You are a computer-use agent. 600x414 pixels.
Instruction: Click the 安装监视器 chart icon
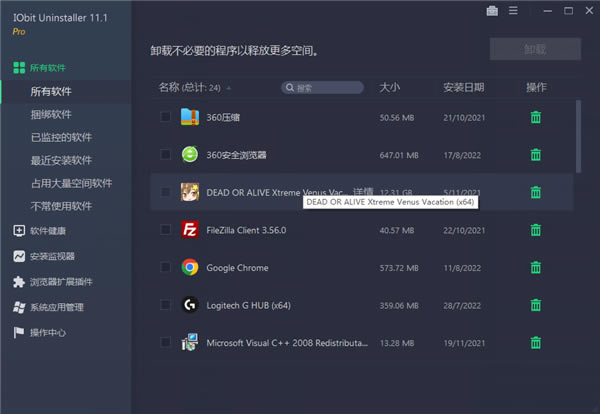tap(19, 256)
